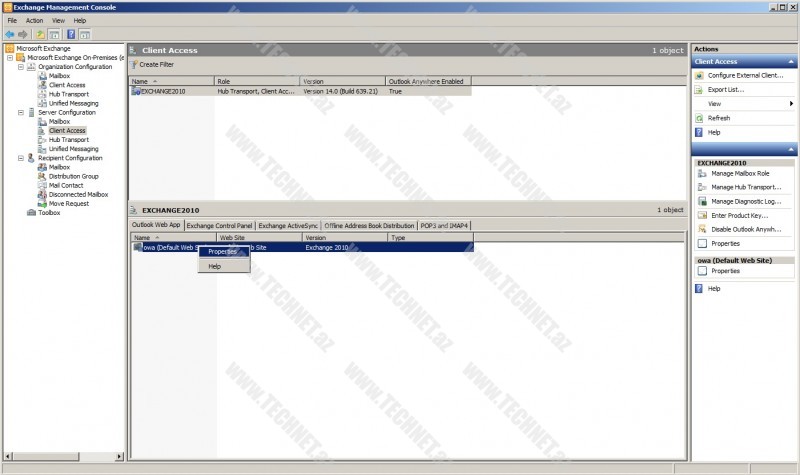Viewport: 800px width, 475px height.
Task: Sort servers by Role column header
Action: coord(257,82)
